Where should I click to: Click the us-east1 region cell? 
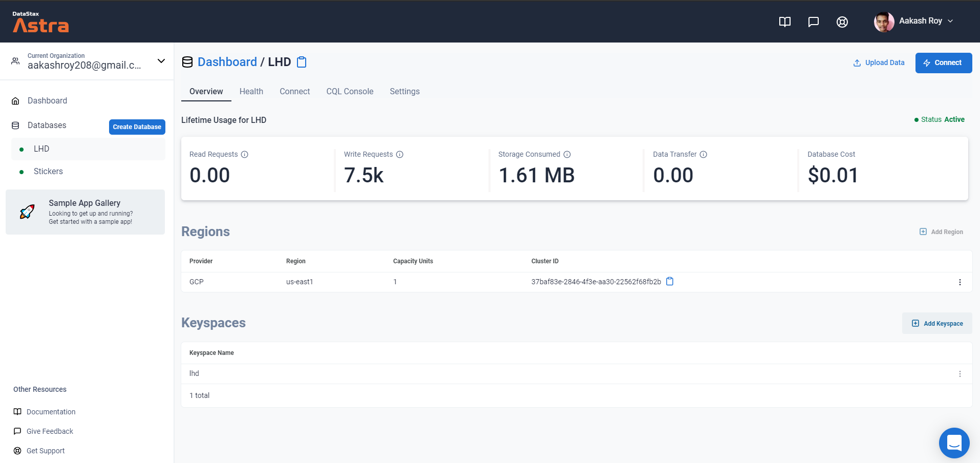[300, 282]
